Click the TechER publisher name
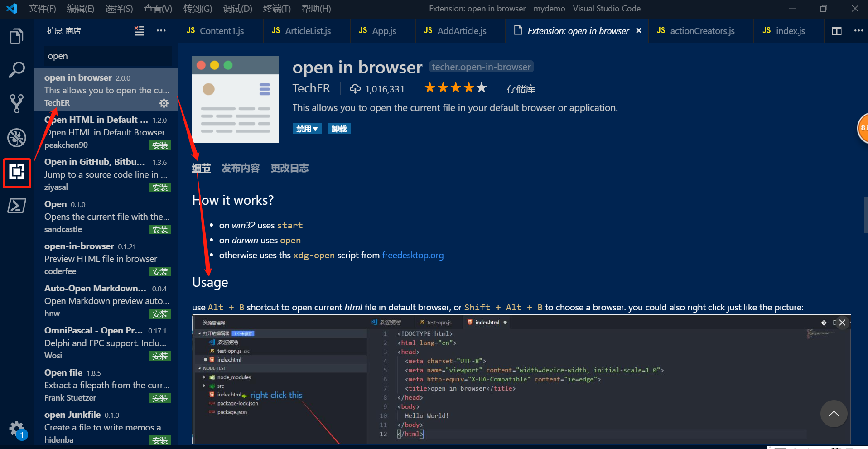 tap(311, 88)
